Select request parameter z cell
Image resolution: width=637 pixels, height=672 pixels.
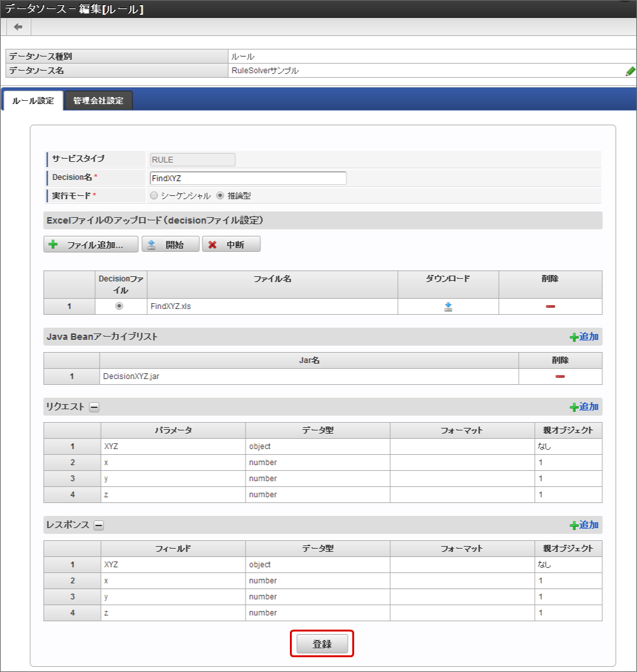click(x=173, y=495)
